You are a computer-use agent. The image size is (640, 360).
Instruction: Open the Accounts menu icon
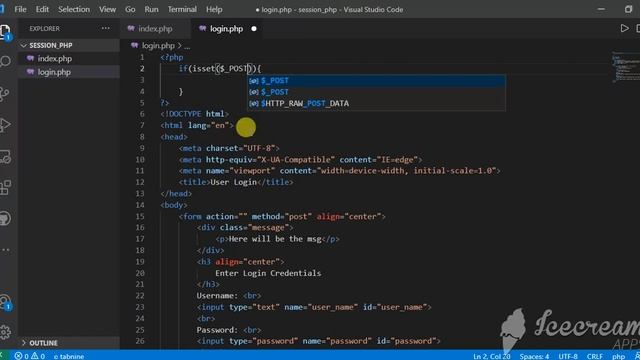click(5, 303)
